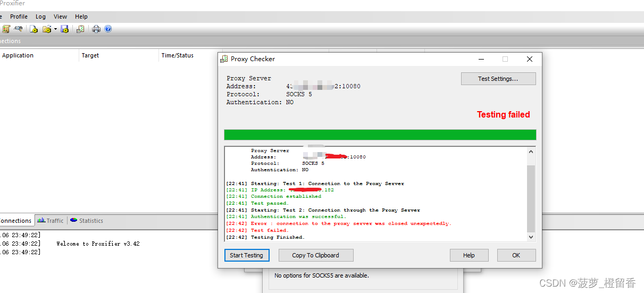Create new profile toolbar icon

point(34,29)
